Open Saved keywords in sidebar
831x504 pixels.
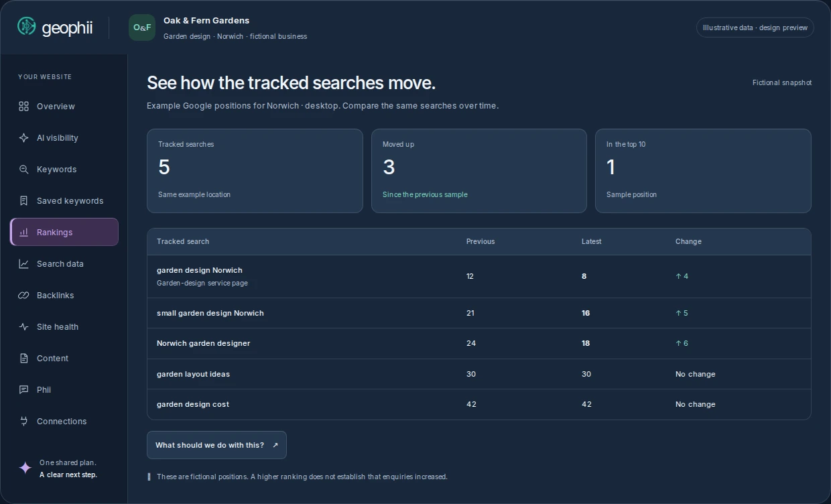point(64,201)
